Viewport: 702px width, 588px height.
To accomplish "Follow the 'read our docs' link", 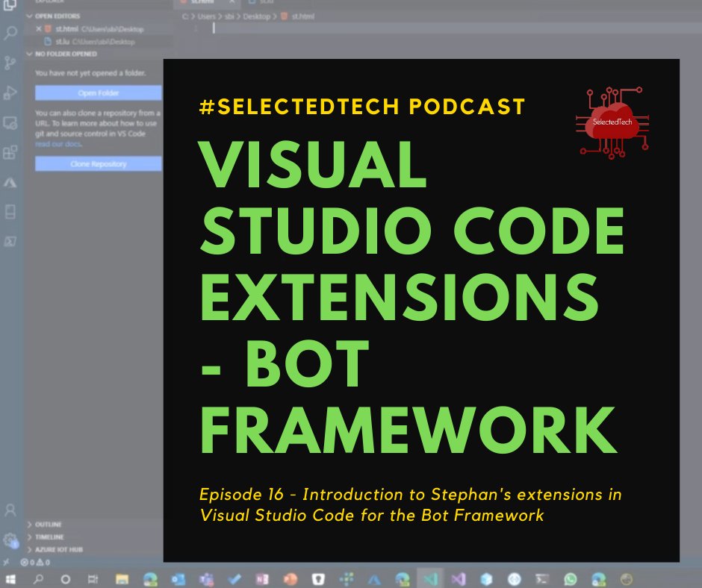I will click(x=58, y=144).
